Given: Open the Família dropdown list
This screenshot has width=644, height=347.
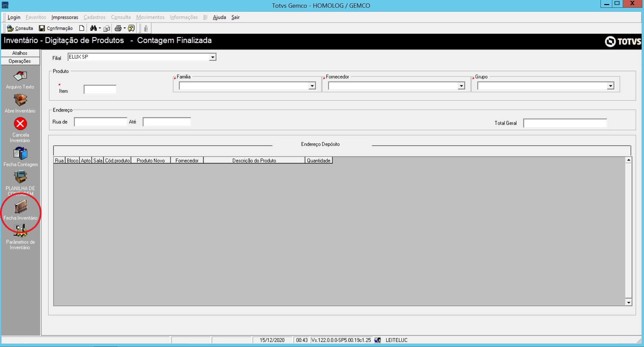Looking at the screenshot, I should click(312, 86).
